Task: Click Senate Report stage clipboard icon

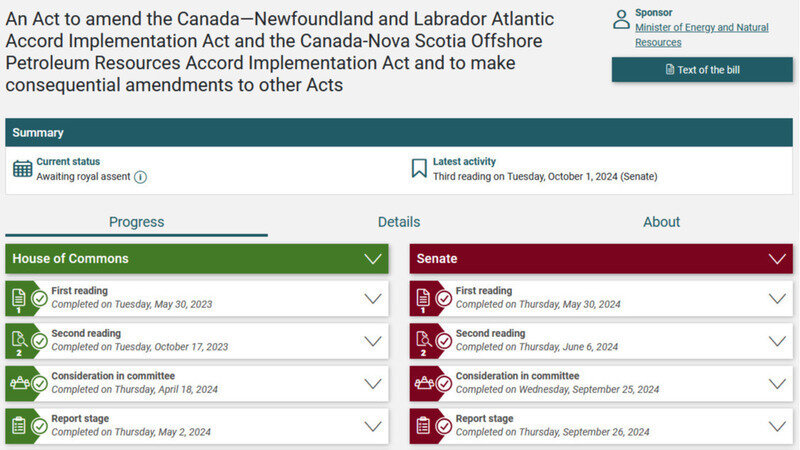Action: (422, 425)
